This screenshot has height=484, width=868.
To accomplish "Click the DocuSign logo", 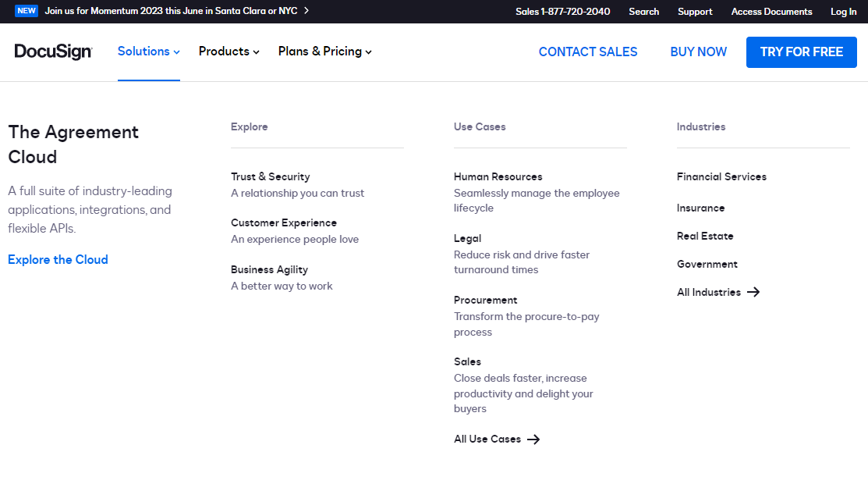I will click(53, 52).
